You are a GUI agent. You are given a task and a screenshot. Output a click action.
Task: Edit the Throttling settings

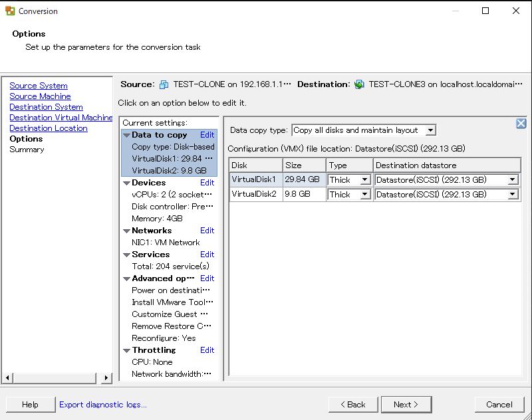tap(207, 350)
